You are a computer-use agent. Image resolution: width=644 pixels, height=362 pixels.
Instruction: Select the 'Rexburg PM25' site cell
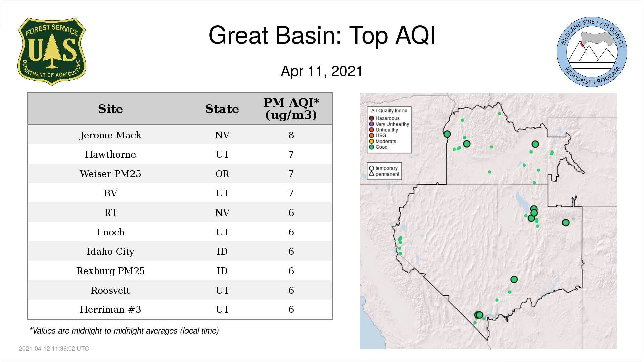(x=110, y=271)
